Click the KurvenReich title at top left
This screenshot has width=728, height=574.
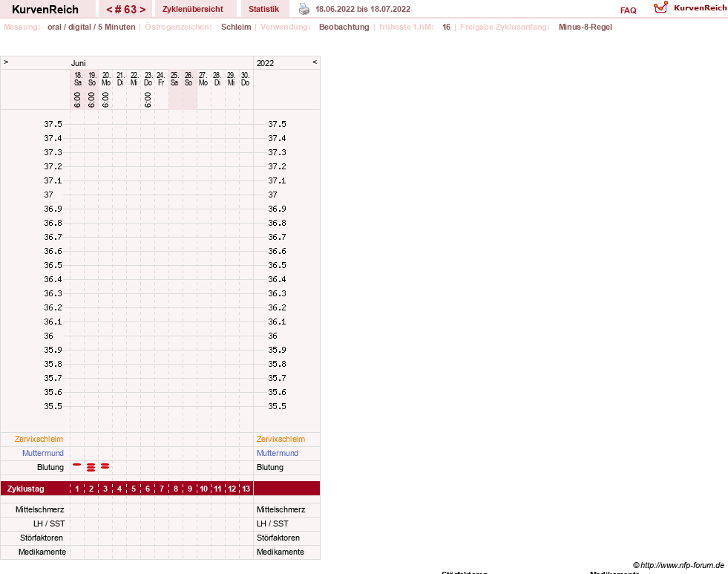pos(45,10)
